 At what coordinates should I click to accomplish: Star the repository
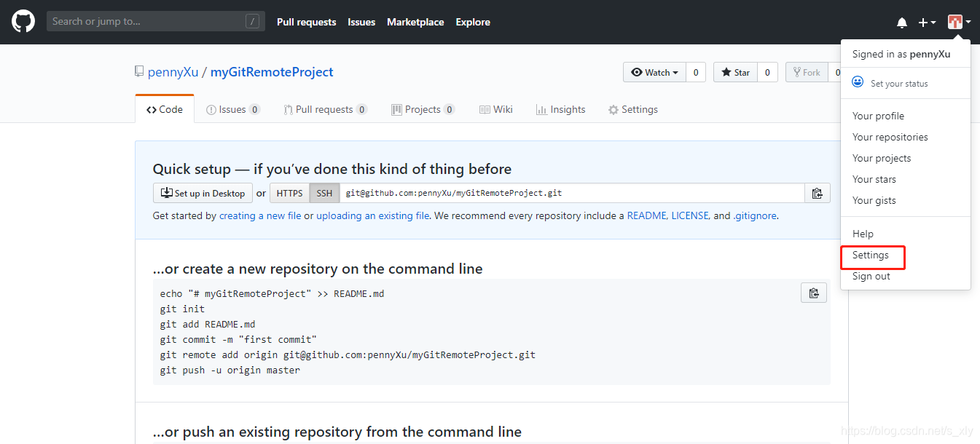pyautogui.click(x=735, y=72)
